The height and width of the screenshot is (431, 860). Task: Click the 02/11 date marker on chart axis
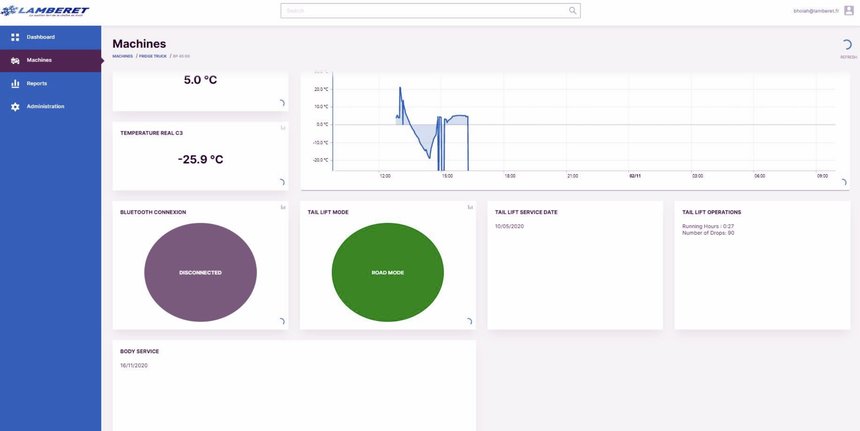634,176
